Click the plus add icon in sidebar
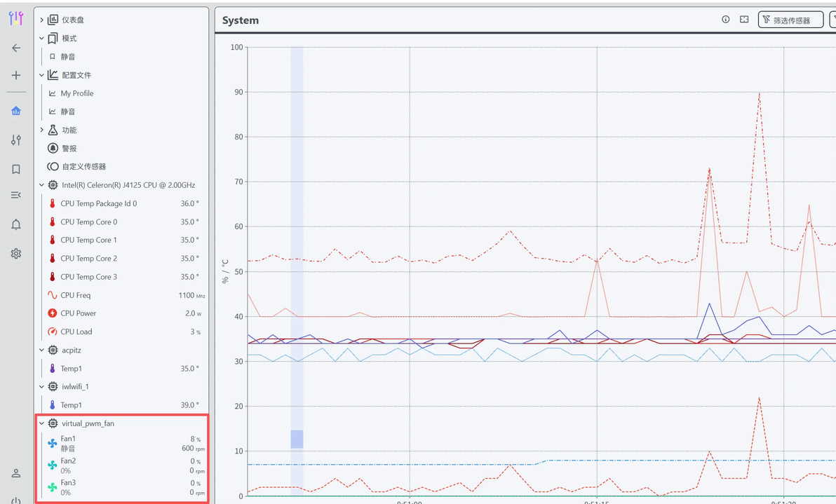Viewport: 836px width, 504px height. pos(16,75)
